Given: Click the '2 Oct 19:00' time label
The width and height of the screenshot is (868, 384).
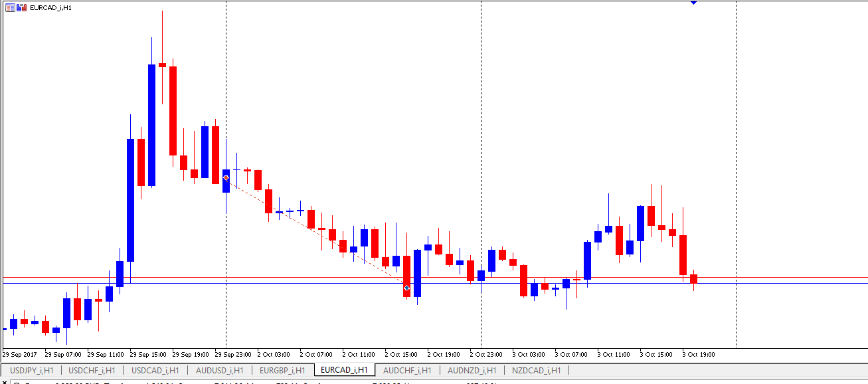Looking at the screenshot, I should [x=444, y=355].
